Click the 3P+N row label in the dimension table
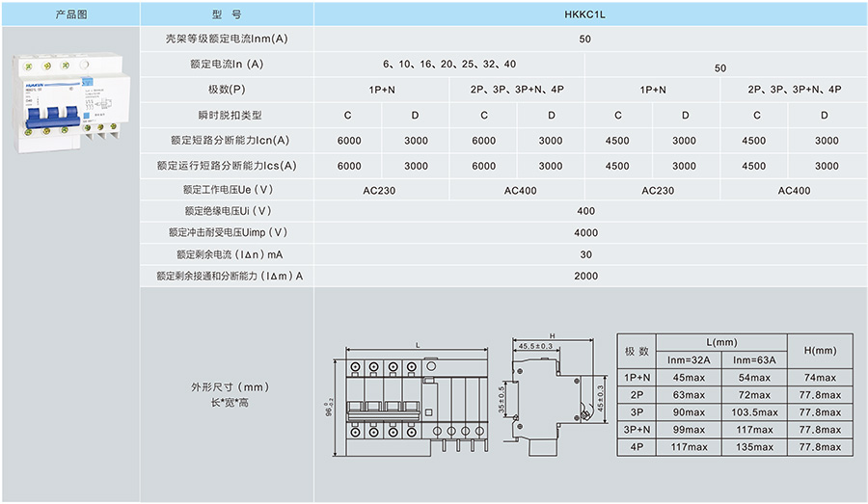This screenshot has width=868, height=504. click(637, 429)
